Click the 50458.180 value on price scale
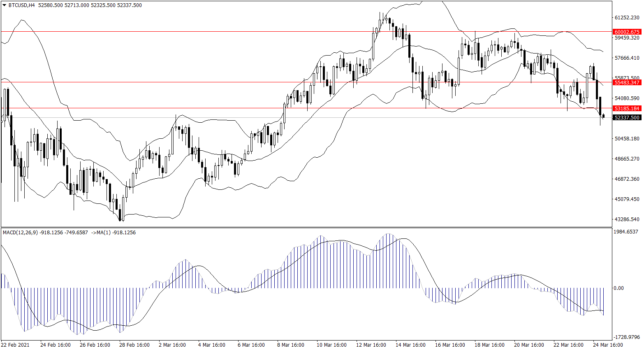Screen dimensions: 644x350 pyautogui.click(x=627, y=139)
